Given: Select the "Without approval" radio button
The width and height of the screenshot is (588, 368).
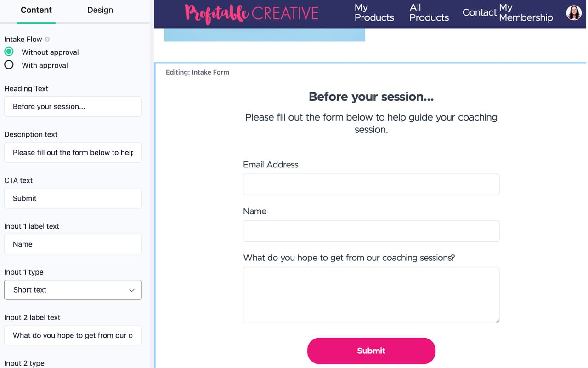Looking at the screenshot, I should (9, 52).
